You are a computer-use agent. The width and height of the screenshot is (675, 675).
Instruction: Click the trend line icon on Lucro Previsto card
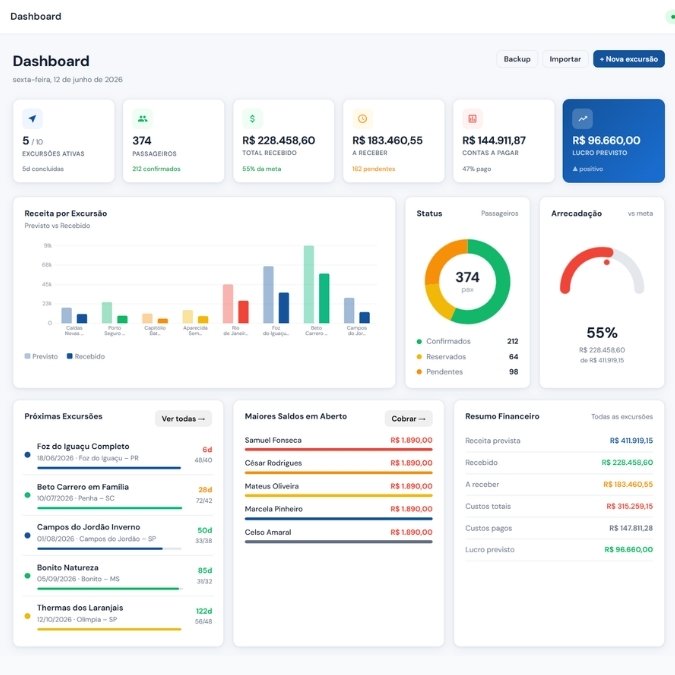[582, 119]
